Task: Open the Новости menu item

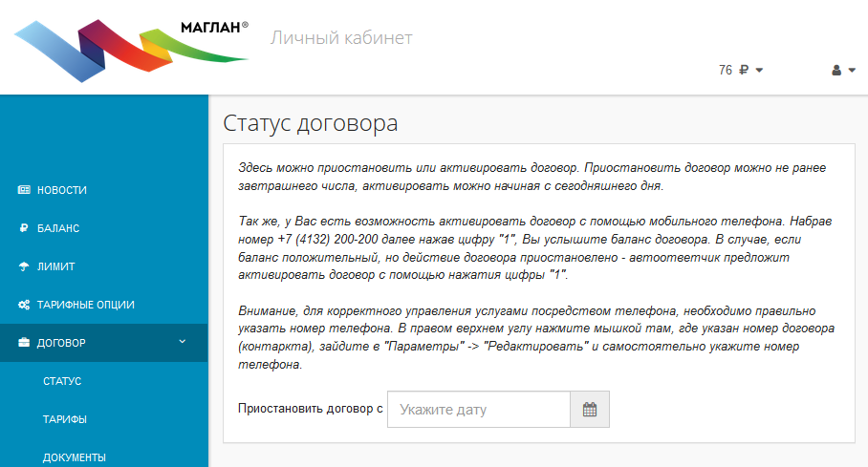Action: pos(104,190)
